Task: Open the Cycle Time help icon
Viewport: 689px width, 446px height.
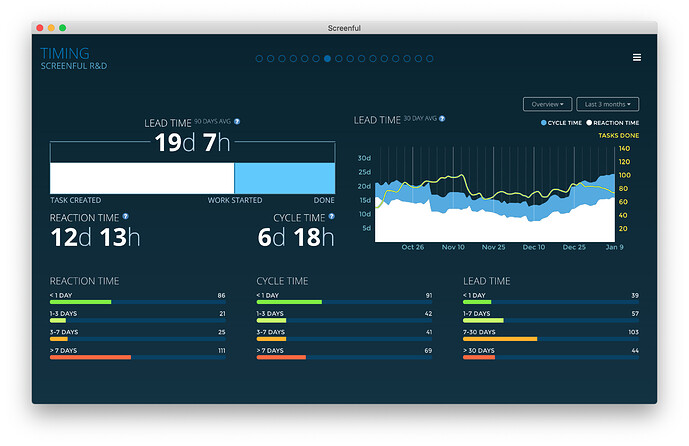Action: click(x=332, y=216)
